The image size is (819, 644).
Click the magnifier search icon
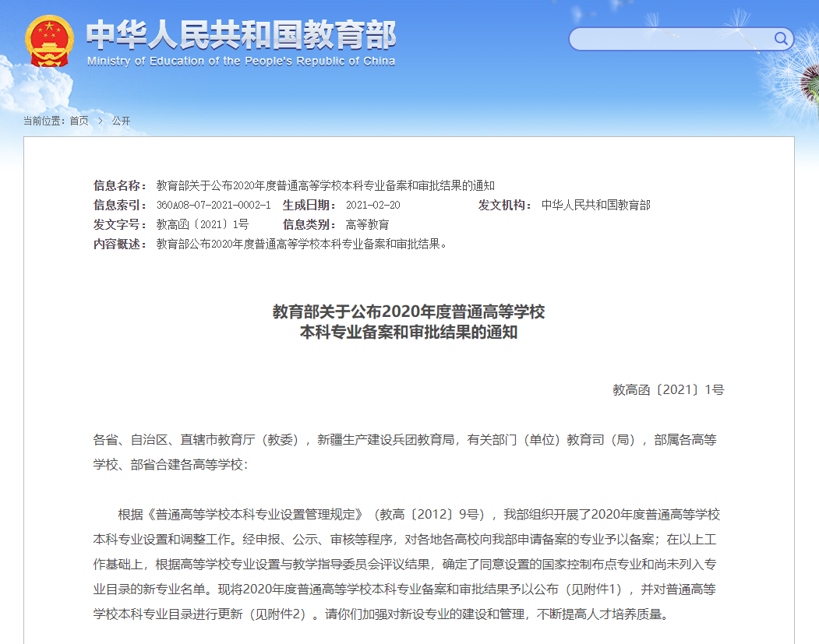coord(782,39)
